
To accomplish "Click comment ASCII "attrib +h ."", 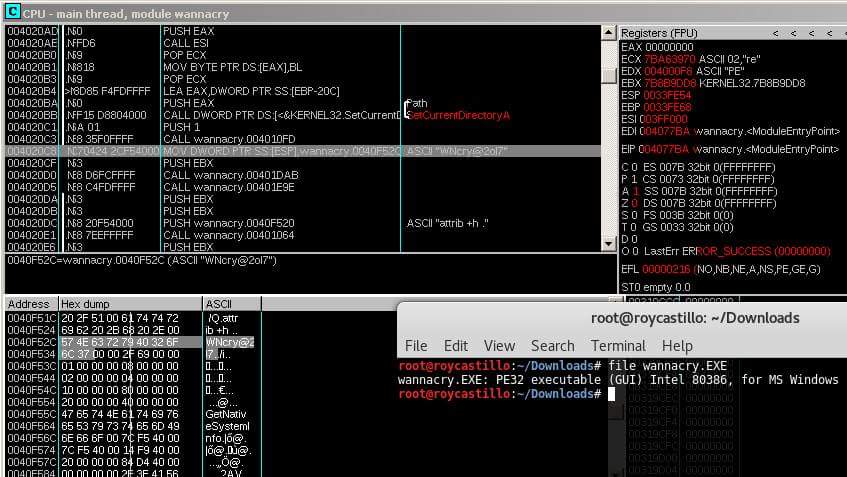I will [x=447, y=223].
